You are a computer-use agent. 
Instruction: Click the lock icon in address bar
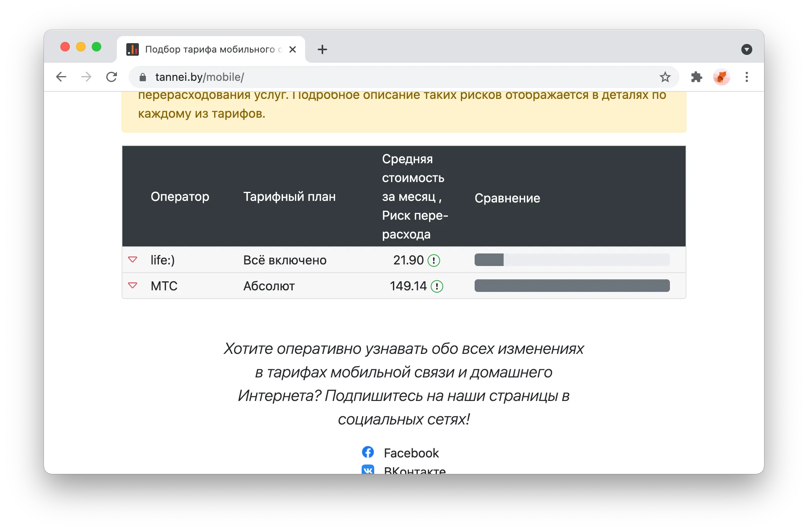point(143,77)
